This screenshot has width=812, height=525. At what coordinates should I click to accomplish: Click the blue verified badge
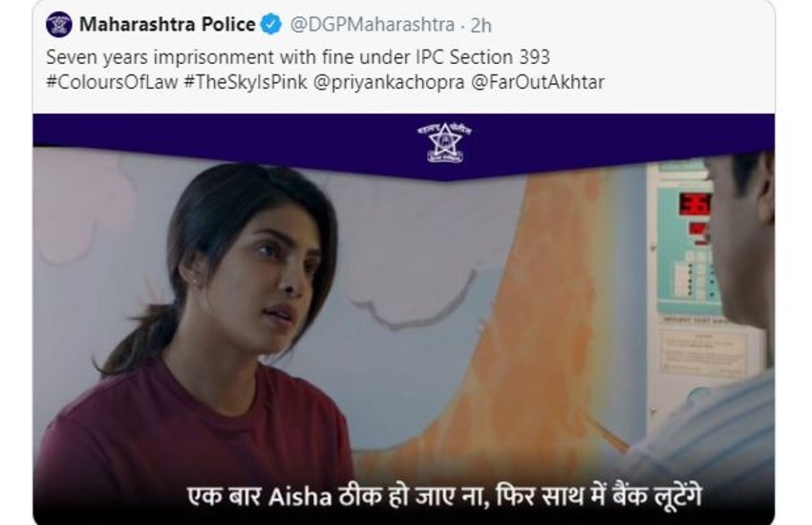271,24
